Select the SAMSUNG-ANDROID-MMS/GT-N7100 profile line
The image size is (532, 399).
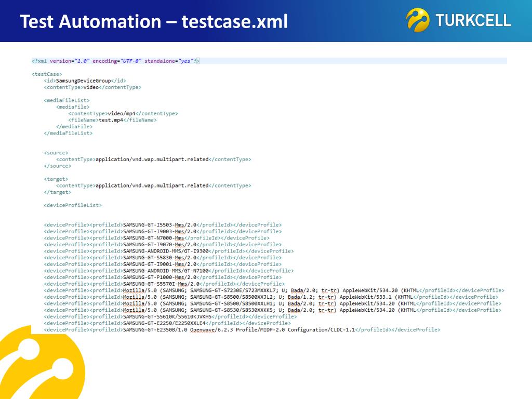169,271
